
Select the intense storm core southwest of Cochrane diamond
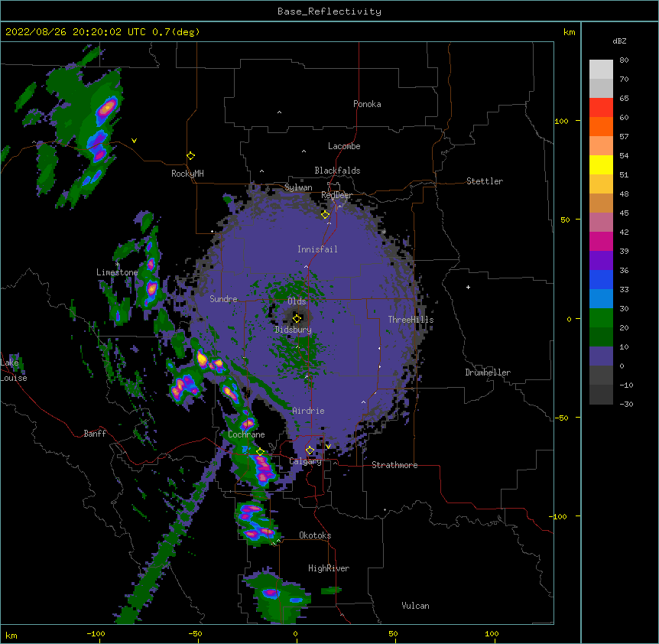pos(263,468)
